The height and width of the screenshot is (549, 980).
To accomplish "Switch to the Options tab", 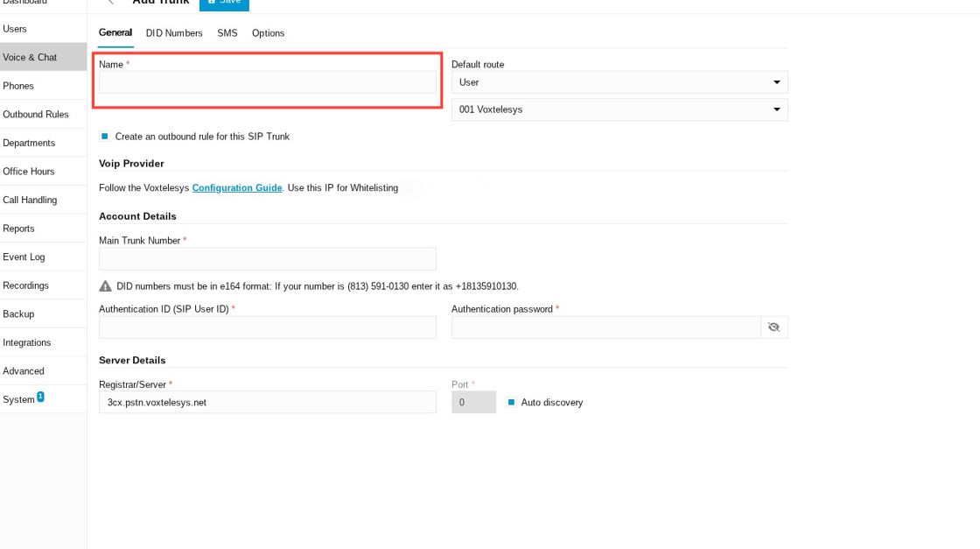I will [268, 33].
